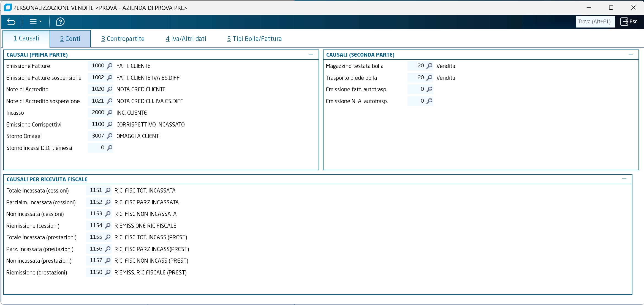
Task: Open lookup for Storno Omaggi causale
Action: coord(110,136)
